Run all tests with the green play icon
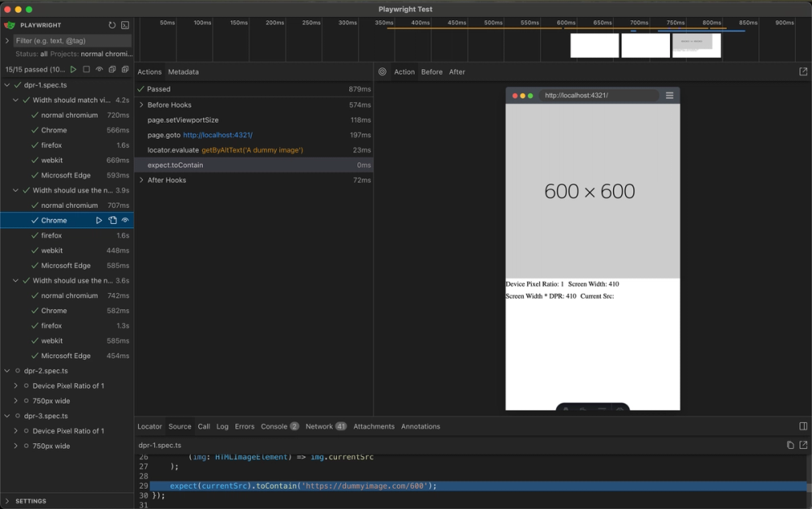This screenshot has height=509, width=812. pyautogui.click(x=73, y=69)
